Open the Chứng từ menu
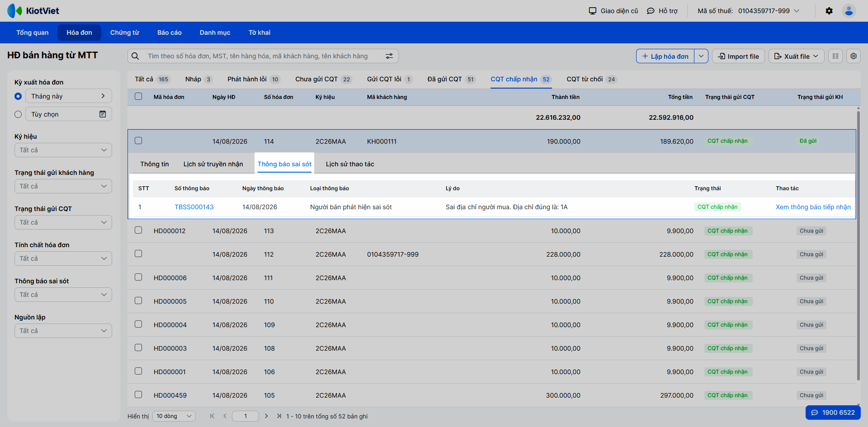This screenshot has height=427, width=868. (125, 33)
